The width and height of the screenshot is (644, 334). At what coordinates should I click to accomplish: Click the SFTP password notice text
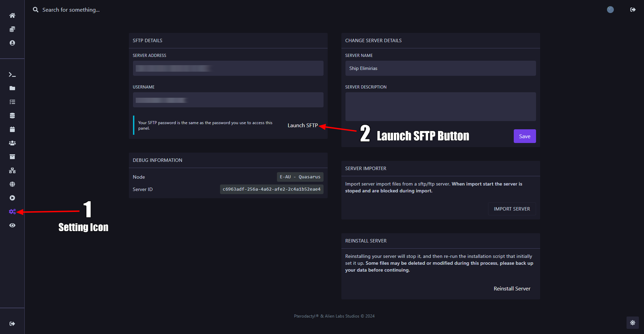click(205, 125)
